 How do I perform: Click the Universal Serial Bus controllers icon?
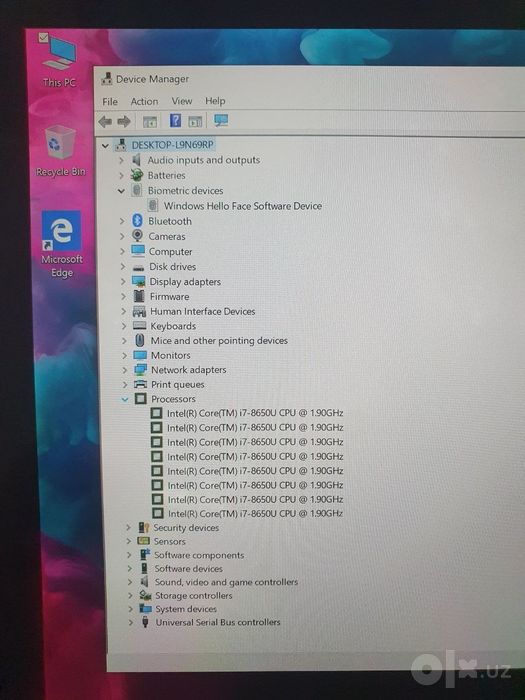[145, 622]
